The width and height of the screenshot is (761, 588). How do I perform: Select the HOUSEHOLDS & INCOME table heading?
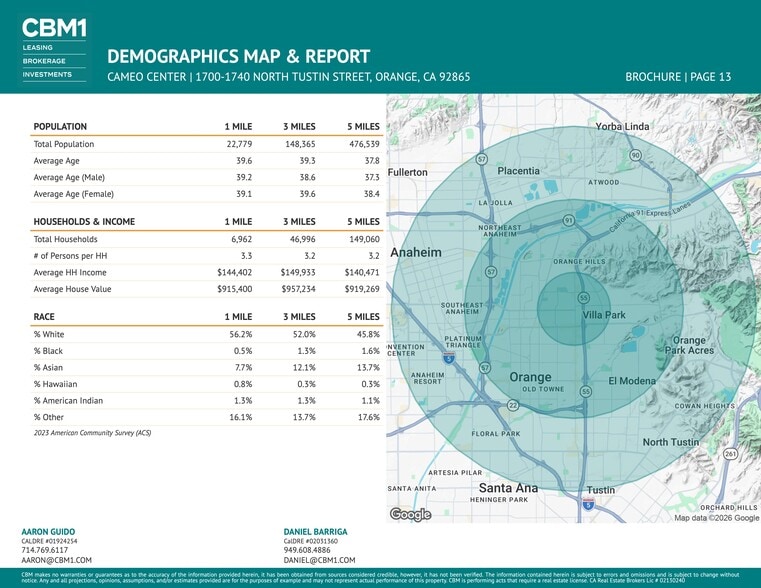(x=84, y=221)
